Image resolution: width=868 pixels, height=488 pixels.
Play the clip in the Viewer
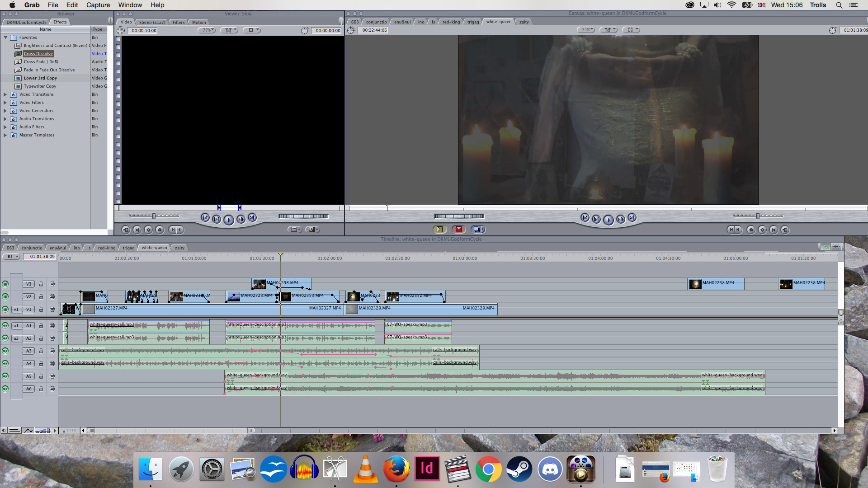click(x=229, y=220)
